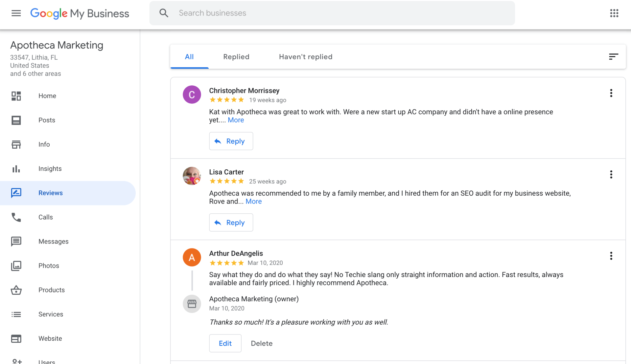631x364 pixels.
Task: Expand Lisa Carter's review with More
Action: pos(253,202)
